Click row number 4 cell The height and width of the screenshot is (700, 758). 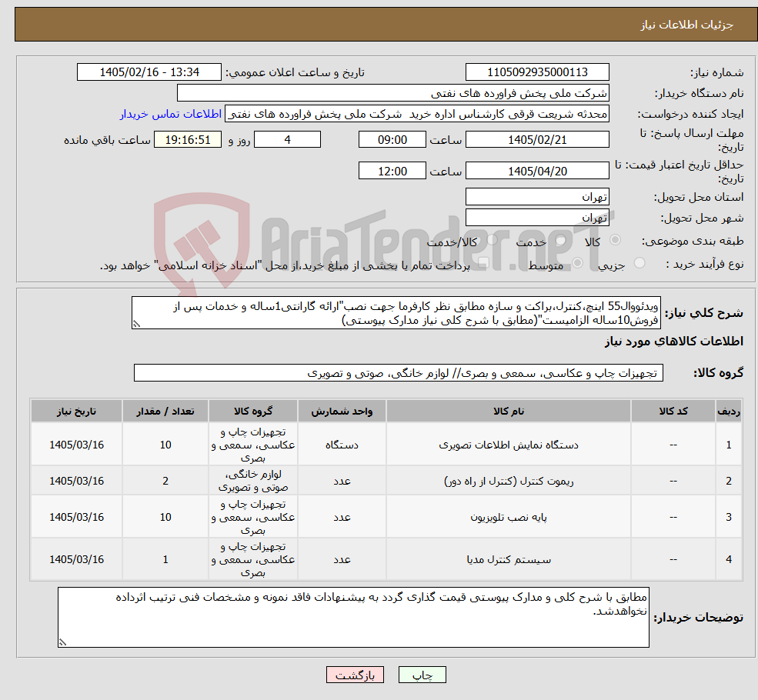point(729,559)
